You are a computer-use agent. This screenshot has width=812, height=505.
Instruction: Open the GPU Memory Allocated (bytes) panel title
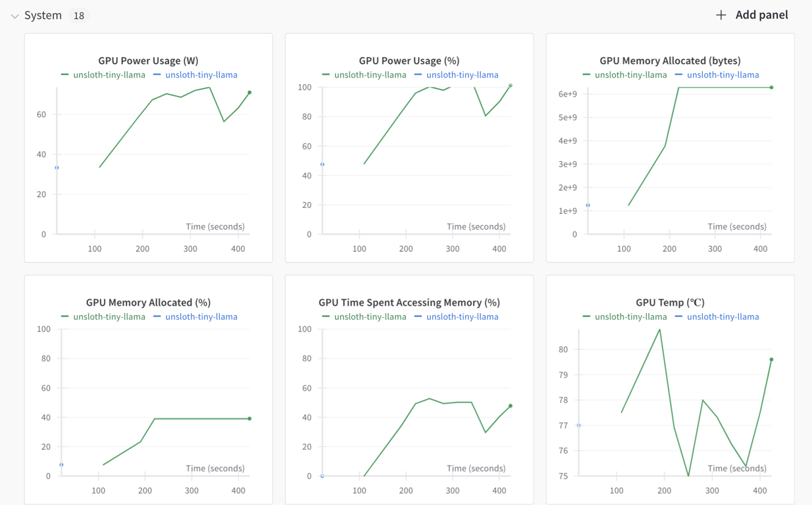(670, 60)
